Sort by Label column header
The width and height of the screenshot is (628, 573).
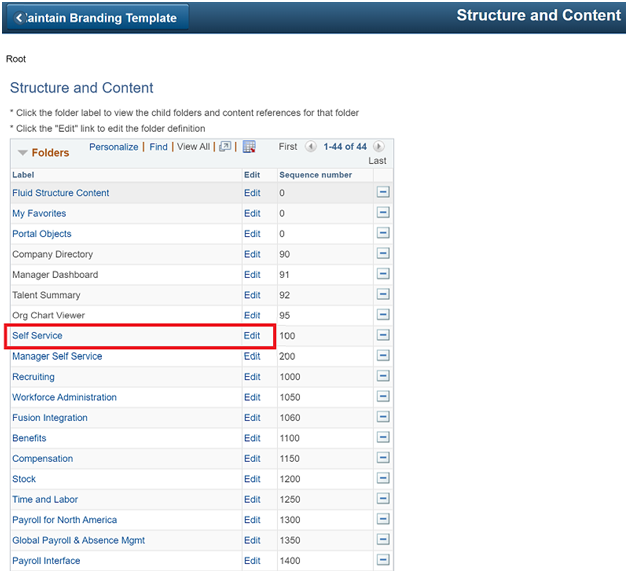click(23, 175)
